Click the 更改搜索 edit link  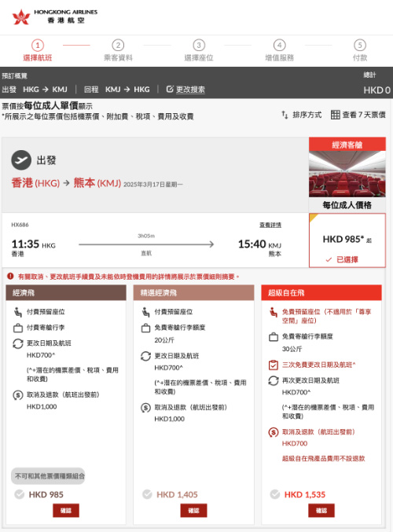pyautogui.click(x=190, y=90)
